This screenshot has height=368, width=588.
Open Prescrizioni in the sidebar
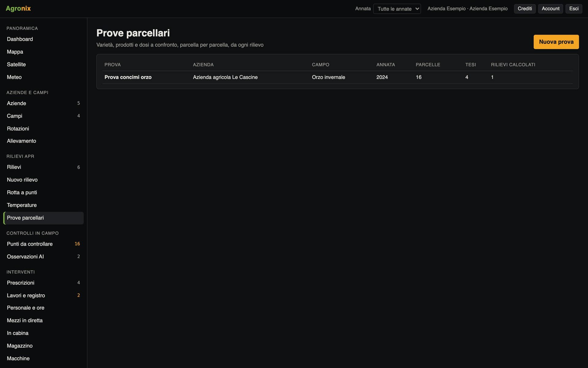point(43,283)
